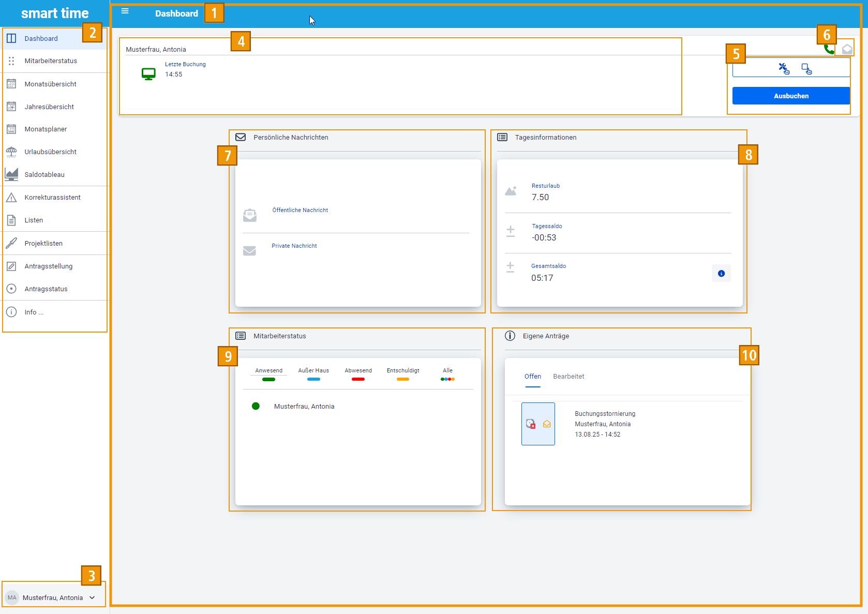Screen dimensions: 868x614
Task: Select the screen tap booking icon
Action: (806, 68)
